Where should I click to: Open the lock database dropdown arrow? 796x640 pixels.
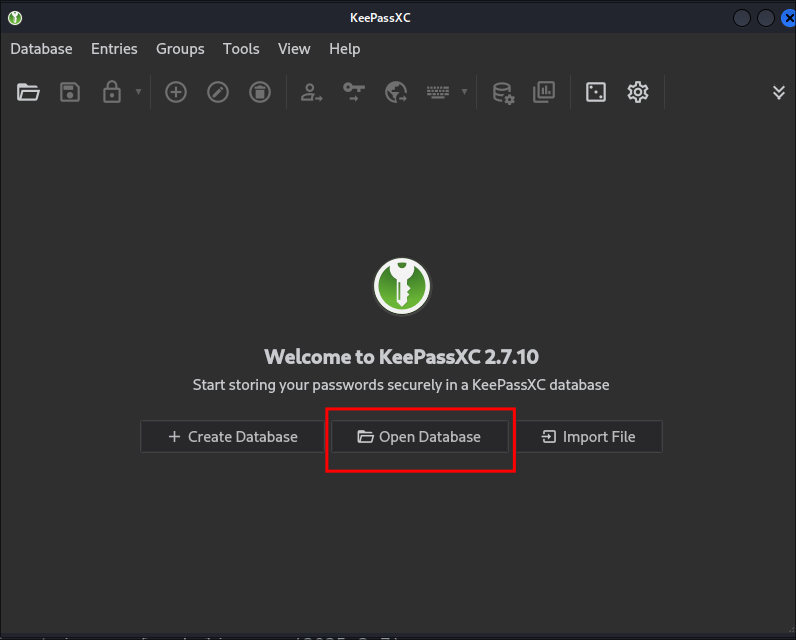(138, 92)
